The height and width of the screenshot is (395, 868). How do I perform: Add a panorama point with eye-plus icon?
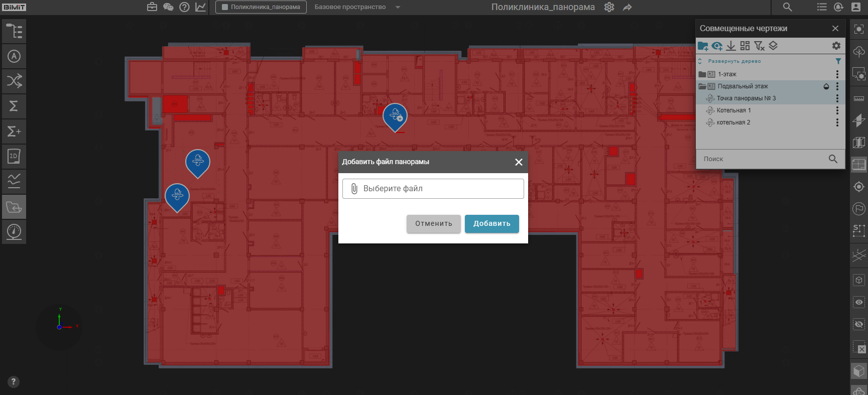[717, 46]
